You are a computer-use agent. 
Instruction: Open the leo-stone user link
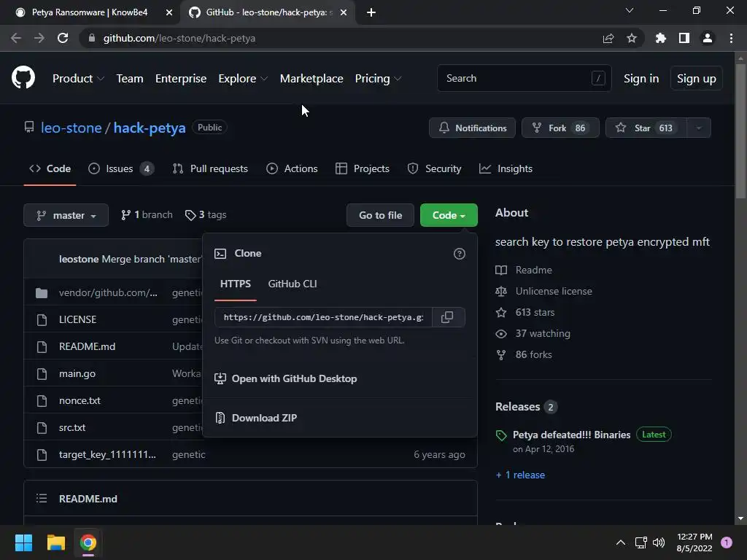click(x=71, y=128)
